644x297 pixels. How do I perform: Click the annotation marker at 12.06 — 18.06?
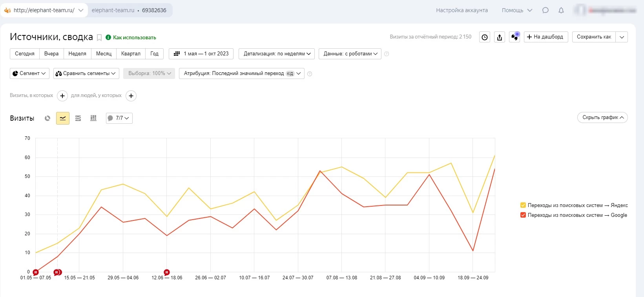[x=167, y=272]
